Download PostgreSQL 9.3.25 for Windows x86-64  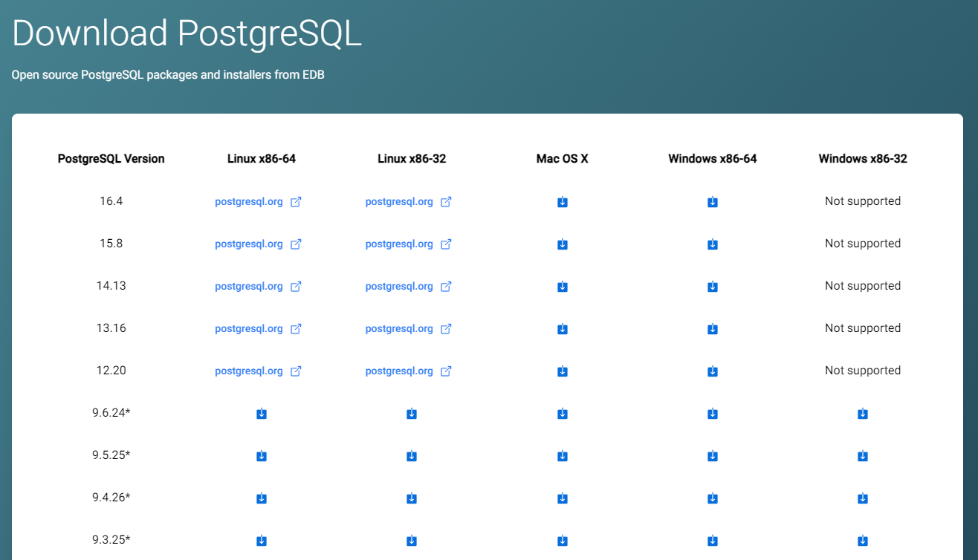coord(713,540)
